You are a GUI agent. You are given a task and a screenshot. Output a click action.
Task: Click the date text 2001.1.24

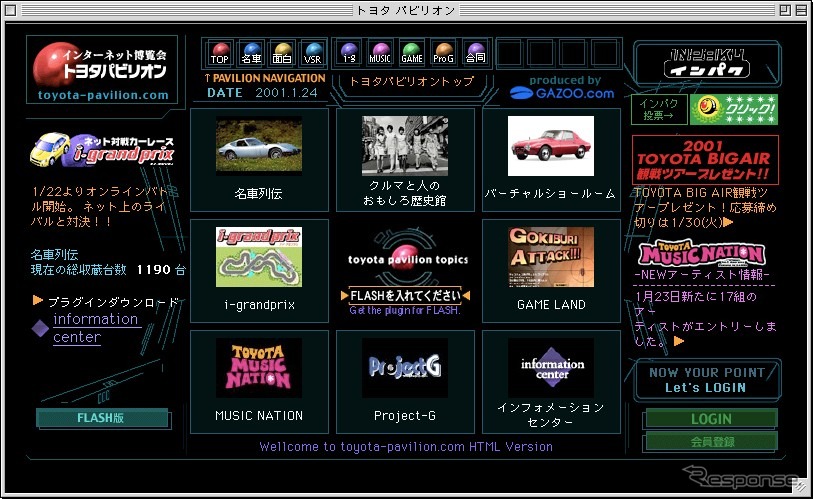286,93
